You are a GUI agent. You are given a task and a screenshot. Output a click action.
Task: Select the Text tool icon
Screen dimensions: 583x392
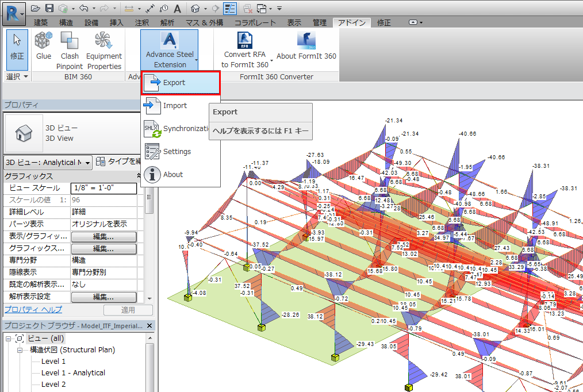tap(177, 8)
